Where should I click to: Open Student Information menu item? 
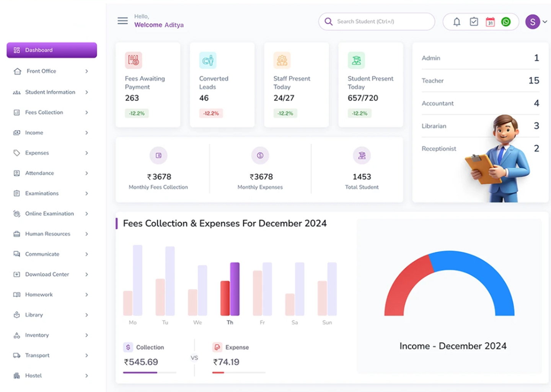(x=50, y=92)
